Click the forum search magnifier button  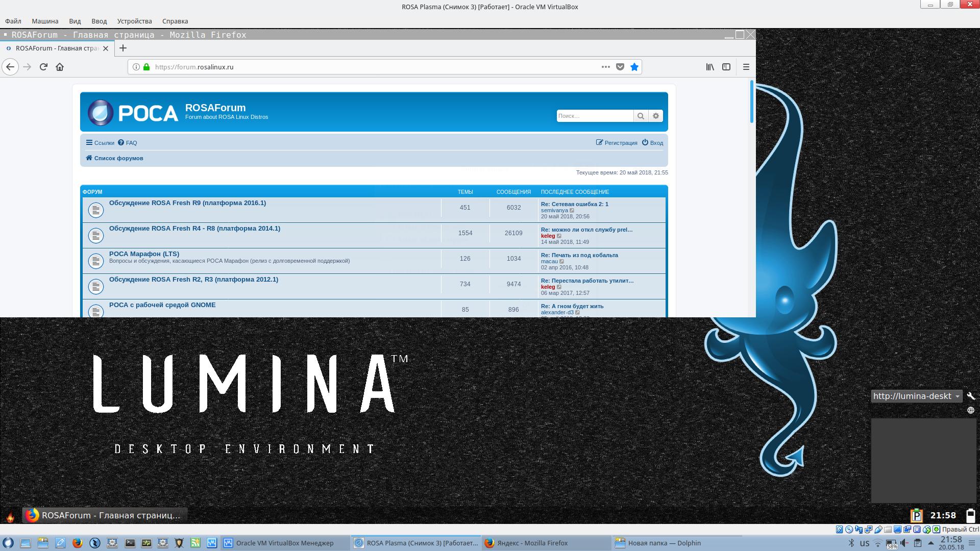[641, 116]
